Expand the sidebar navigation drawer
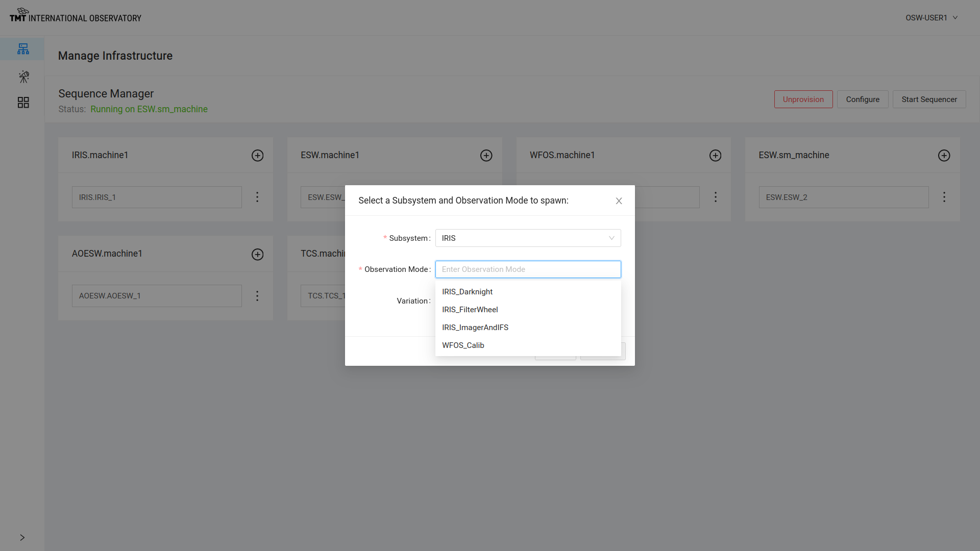 click(x=22, y=538)
